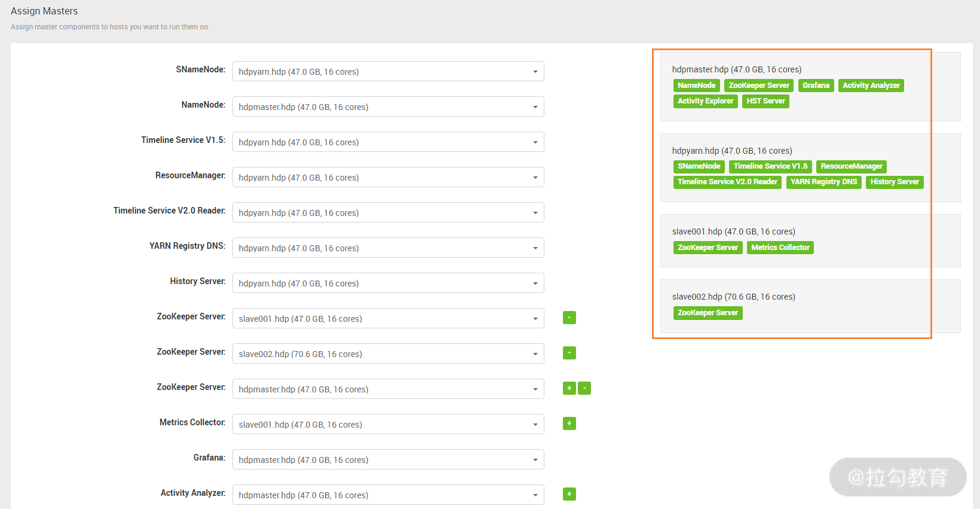Click the Activity Analyzer tag on hdpmaster.hdp card
The image size is (980, 509).
click(x=871, y=86)
